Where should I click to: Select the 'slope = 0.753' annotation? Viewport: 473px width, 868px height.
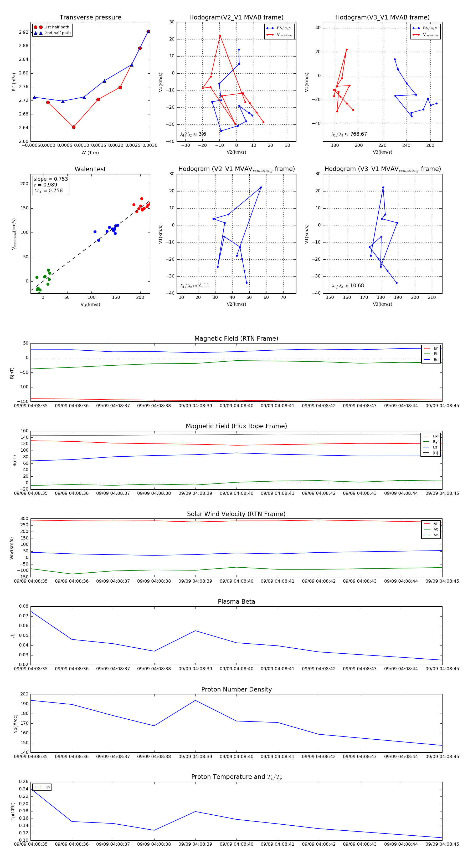pyautogui.click(x=50, y=179)
